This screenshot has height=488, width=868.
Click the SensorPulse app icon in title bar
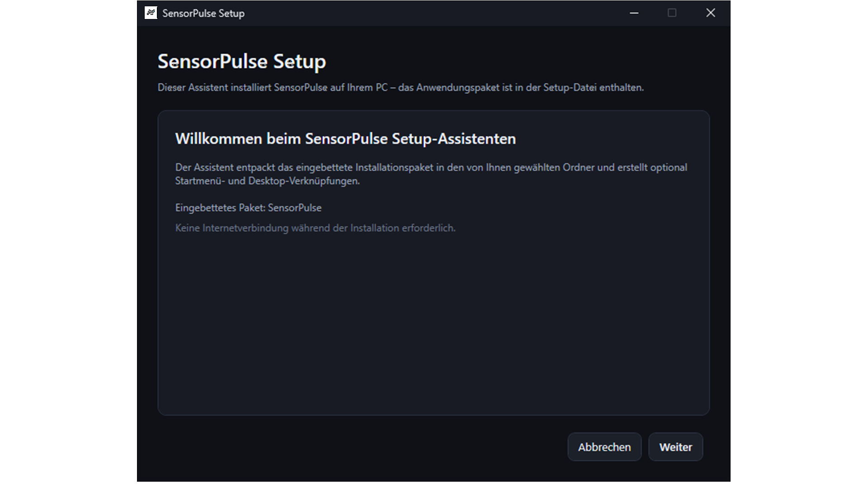pyautogui.click(x=151, y=13)
